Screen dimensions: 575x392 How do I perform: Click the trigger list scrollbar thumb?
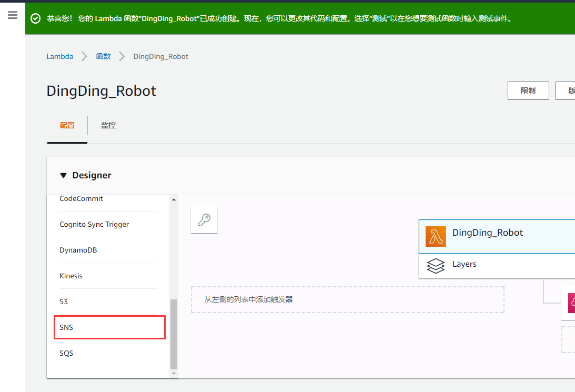click(174, 335)
